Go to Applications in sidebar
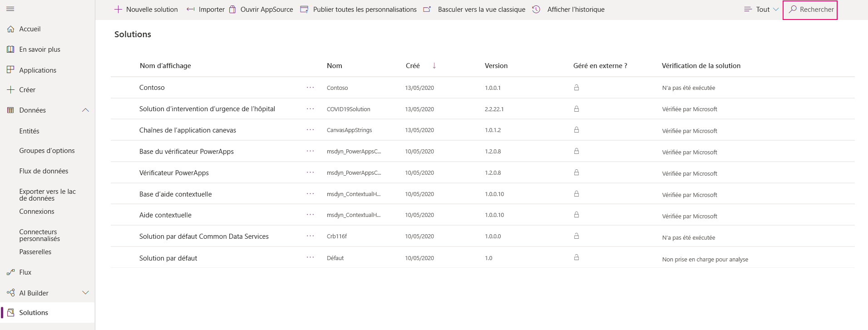The image size is (868, 330). [38, 70]
